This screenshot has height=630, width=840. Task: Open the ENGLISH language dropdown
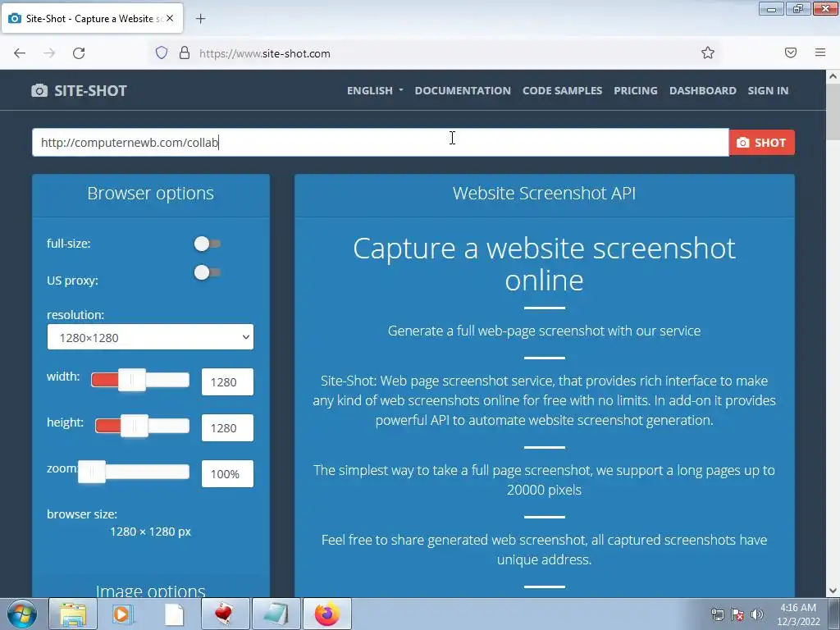click(375, 90)
